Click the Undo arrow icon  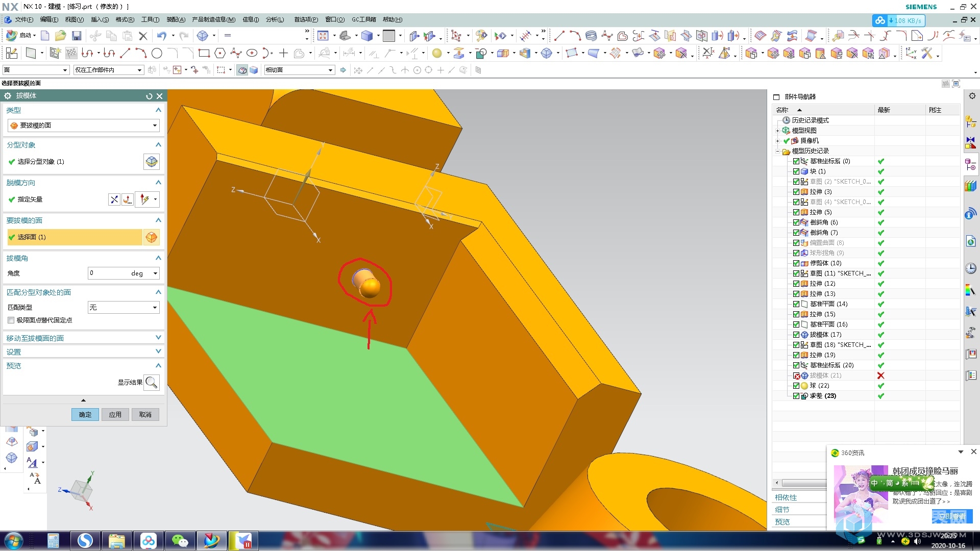pyautogui.click(x=161, y=36)
